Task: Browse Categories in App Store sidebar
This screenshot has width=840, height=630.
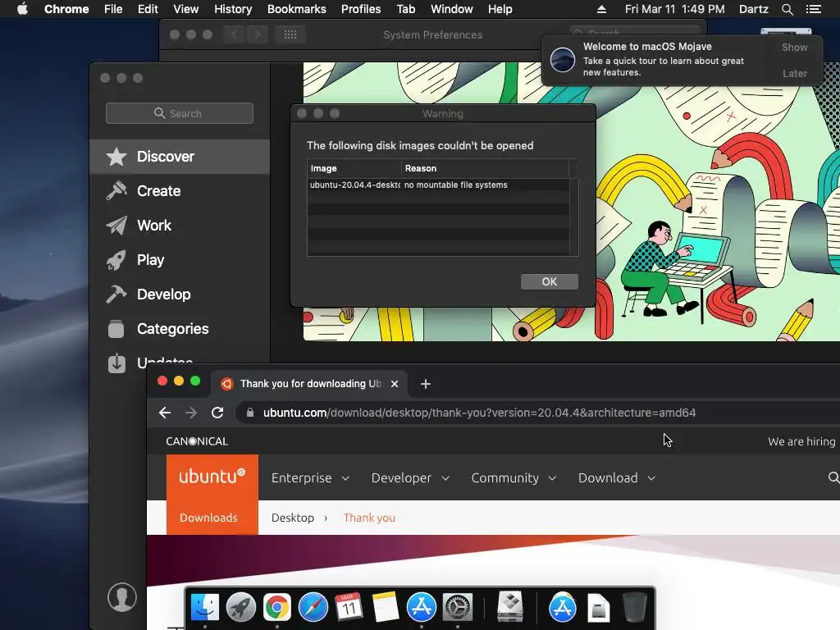Action: tap(180, 328)
